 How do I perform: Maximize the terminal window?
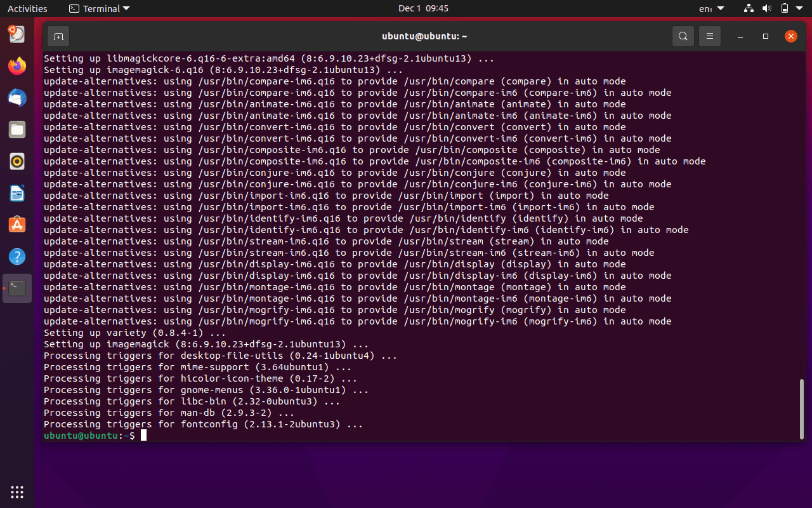tap(766, 36)
